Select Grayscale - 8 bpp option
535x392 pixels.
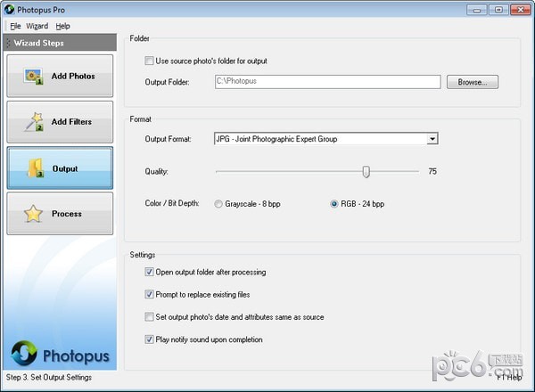(x=219, y=204)
